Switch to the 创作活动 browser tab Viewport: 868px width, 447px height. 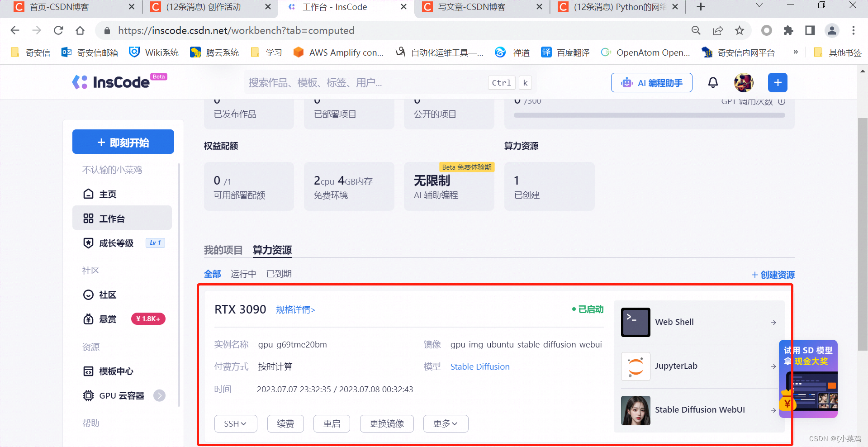click(210, 7)
